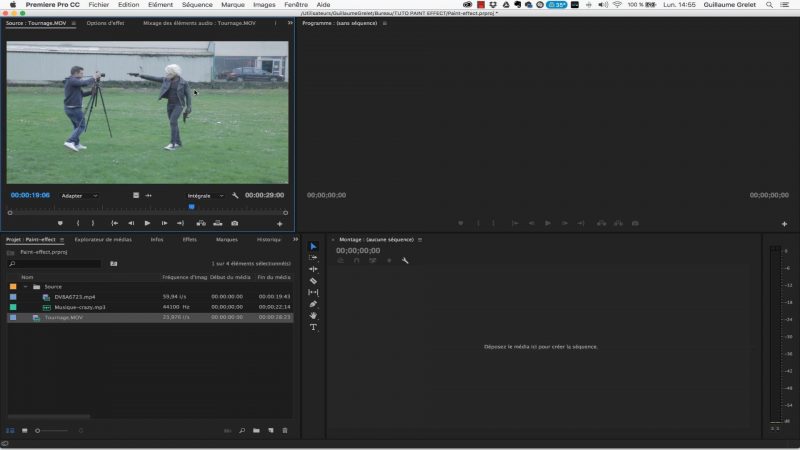Step forward one frame in Source monitor
800x450 pixels.
click(x=164, y=223)
